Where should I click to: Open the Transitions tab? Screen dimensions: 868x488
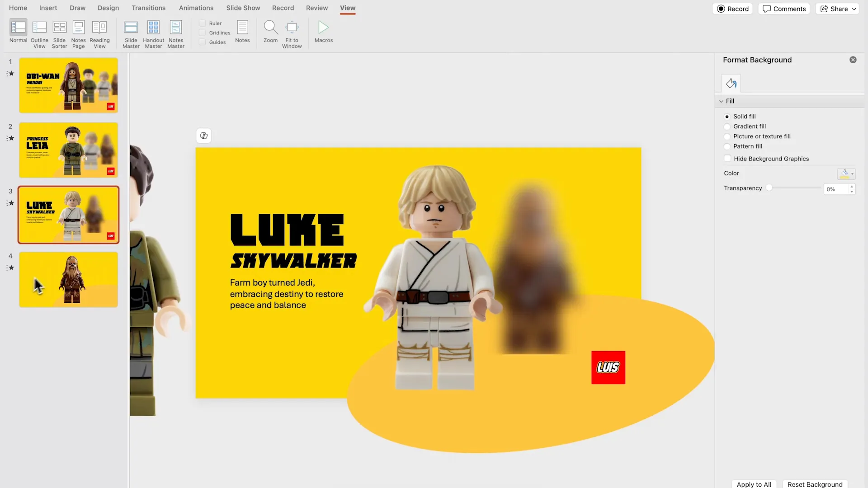pos(148,8)
